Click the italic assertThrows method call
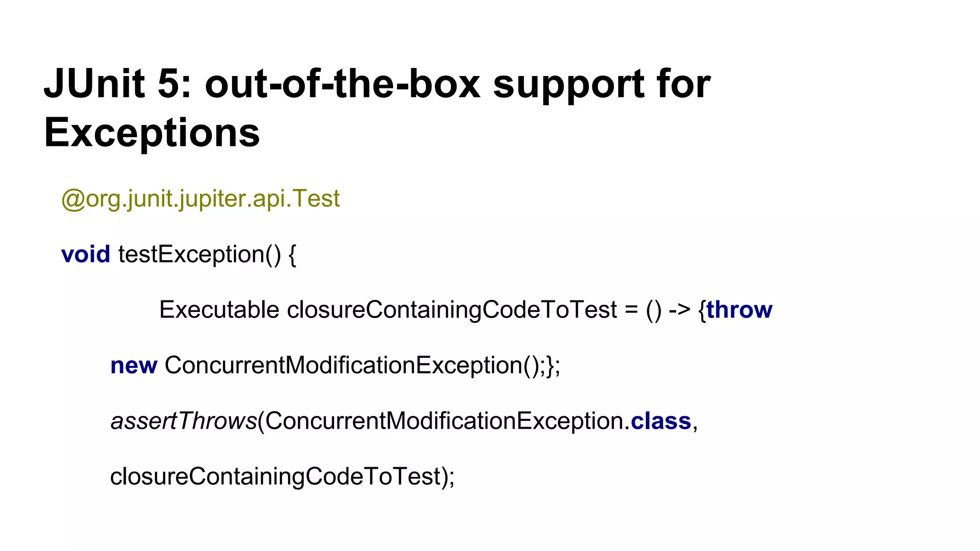Screen dimensions: 980x551 184,421
